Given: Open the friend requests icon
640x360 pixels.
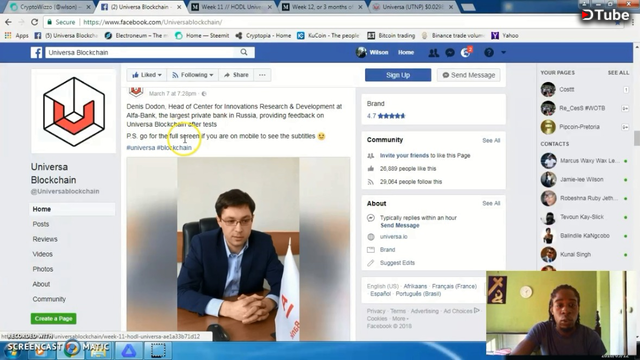Looking at the screenshot, I should (433, 53).
